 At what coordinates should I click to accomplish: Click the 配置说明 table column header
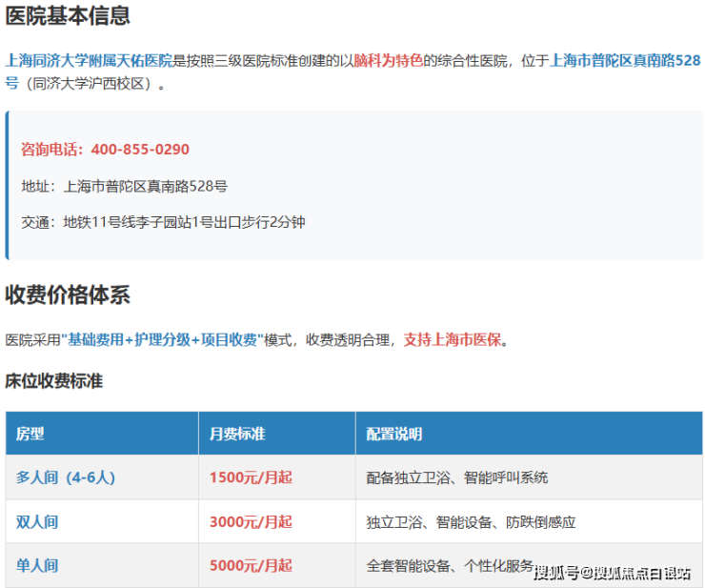click(394, 434)
